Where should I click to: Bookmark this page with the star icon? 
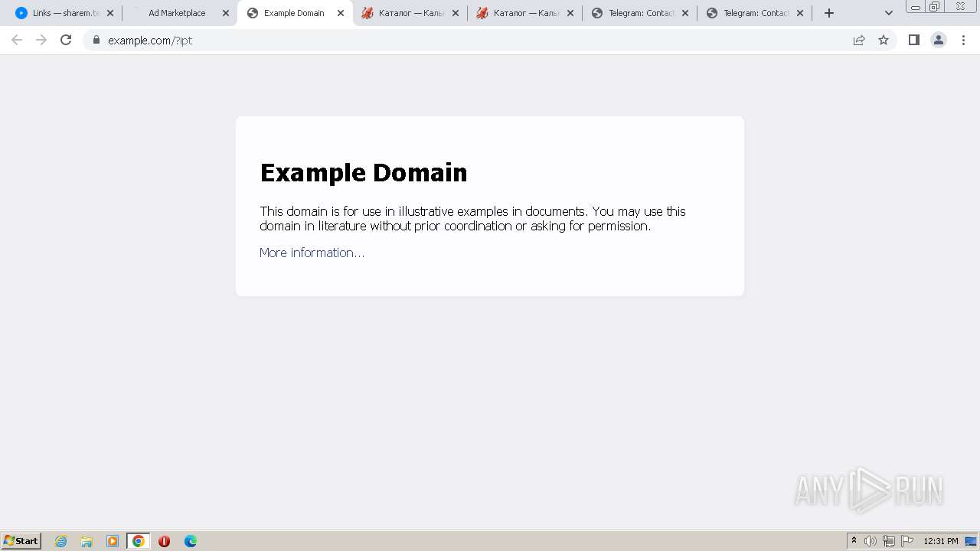tap(884, 40)
